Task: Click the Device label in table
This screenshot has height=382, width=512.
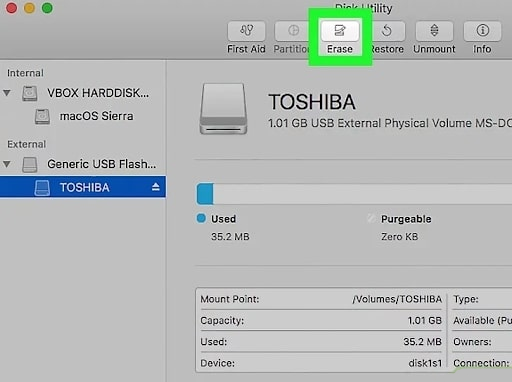Action: tap(217, 363)
